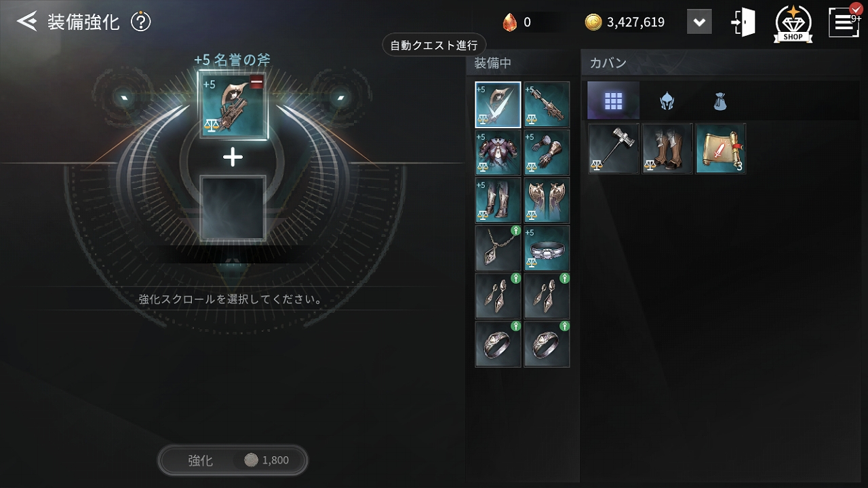Viewport: 868px width, 488px height.
Task: Select the equipped +5 chest armor
Action: (498, 153)
